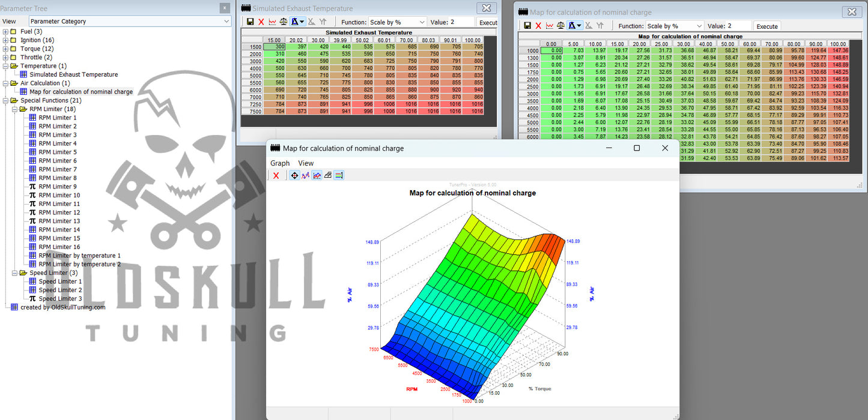
Task: Open the View menu in graph window
Action: point(306,163)
